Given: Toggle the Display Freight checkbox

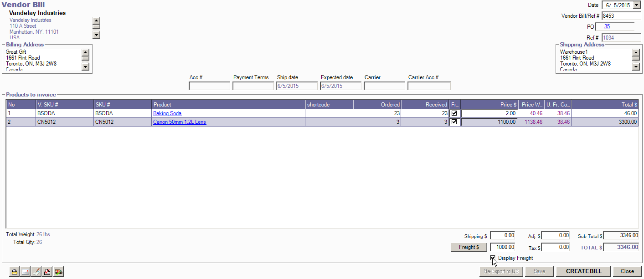Looking at the screenshot, I should point(493,258).
